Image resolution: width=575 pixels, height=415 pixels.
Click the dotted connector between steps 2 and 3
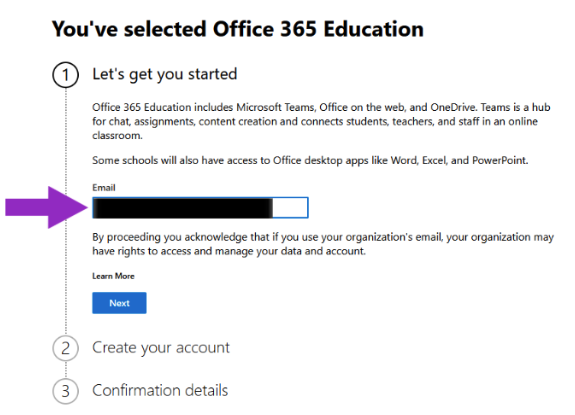(x=66, y=370)
